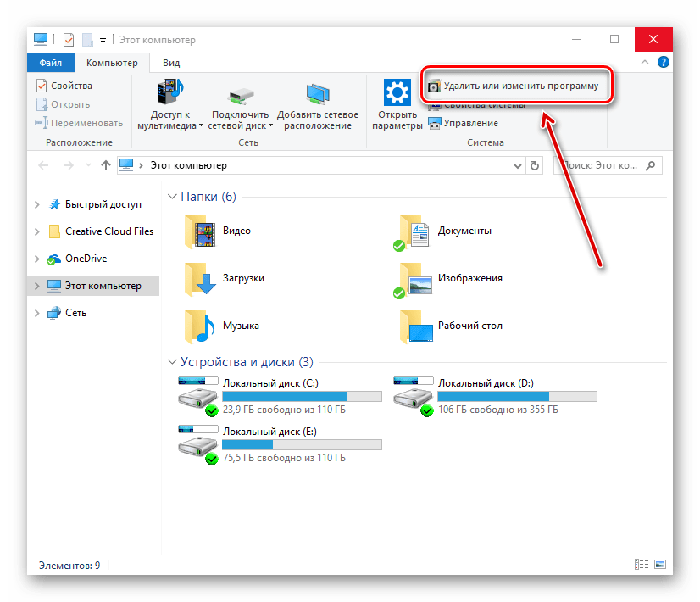The height and width of the screenshot is (602, 700).
Task: Click text 23,9 ГБ свободно из 110 ГБ
Action: 284,410
